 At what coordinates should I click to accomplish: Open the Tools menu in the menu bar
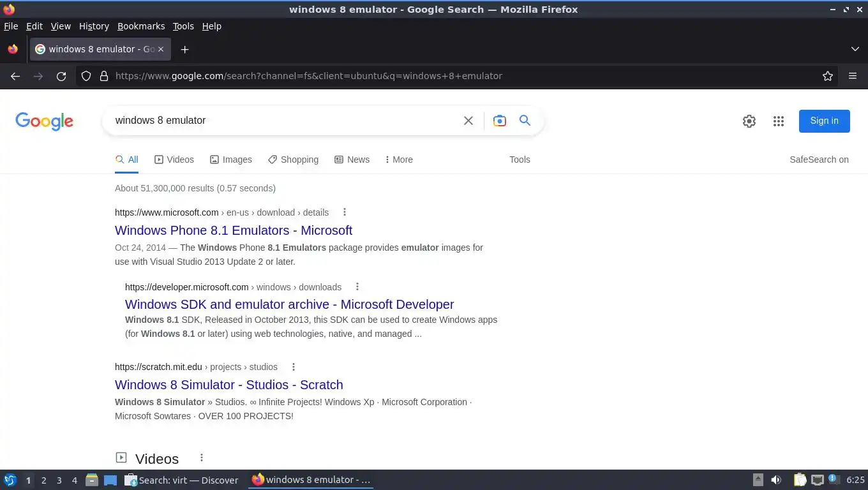click(183, 26)
